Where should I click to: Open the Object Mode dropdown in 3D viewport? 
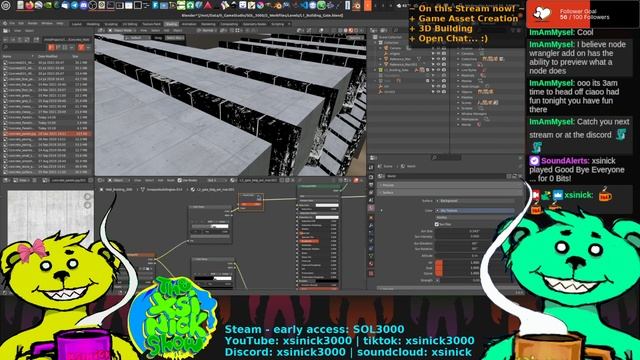point(122,31)
